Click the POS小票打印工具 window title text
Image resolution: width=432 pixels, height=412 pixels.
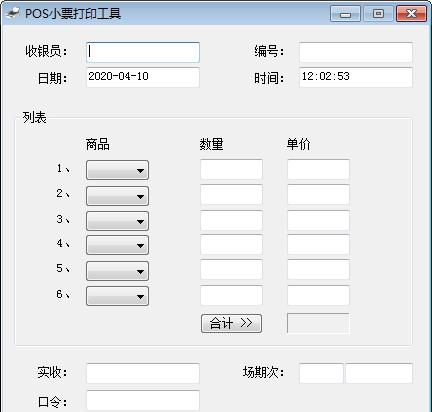pos(73,14)
